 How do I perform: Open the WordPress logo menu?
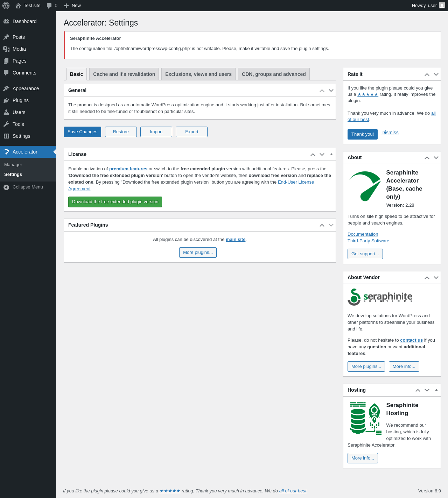6,6
